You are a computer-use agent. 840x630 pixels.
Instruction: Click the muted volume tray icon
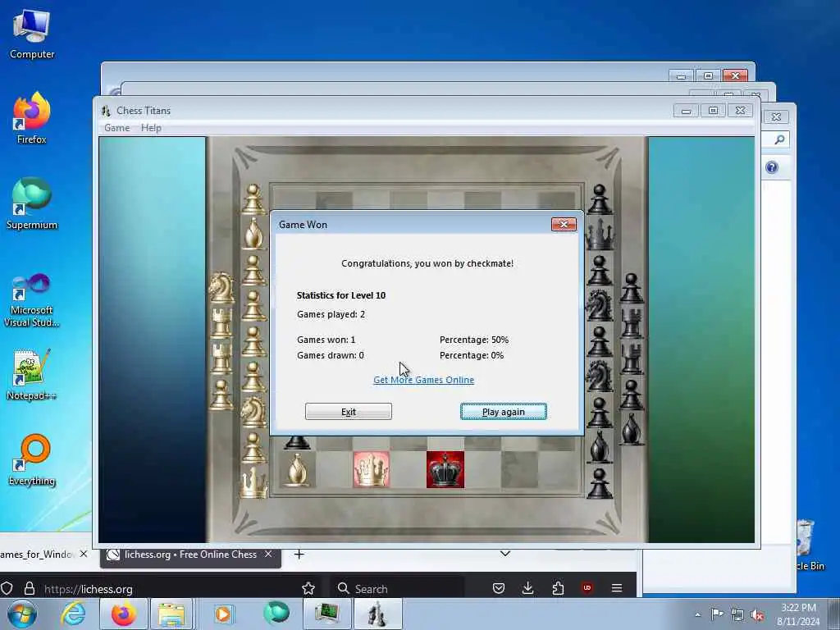coord(757,614)
